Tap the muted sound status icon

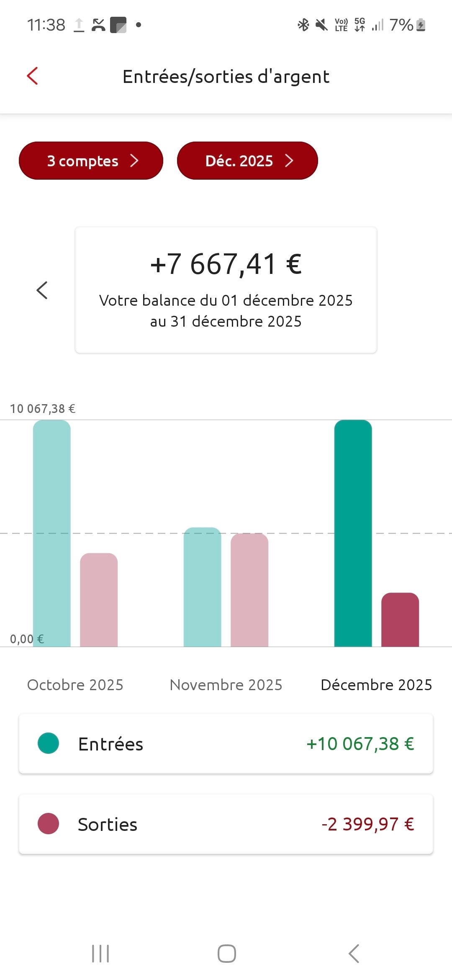click(321, 25)
